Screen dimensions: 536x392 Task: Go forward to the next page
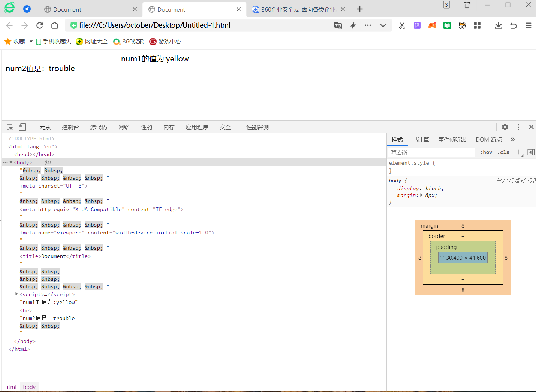25,25
